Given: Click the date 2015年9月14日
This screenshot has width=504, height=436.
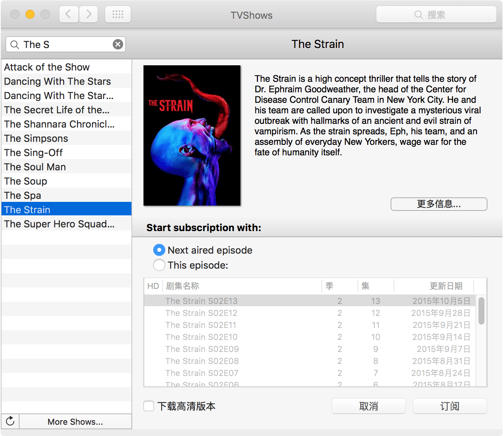Looking at the screenshot, I should [x=441, y=337].
